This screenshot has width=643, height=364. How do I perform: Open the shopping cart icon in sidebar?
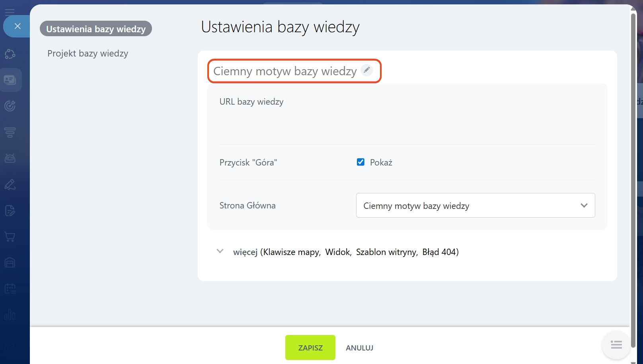10,237
